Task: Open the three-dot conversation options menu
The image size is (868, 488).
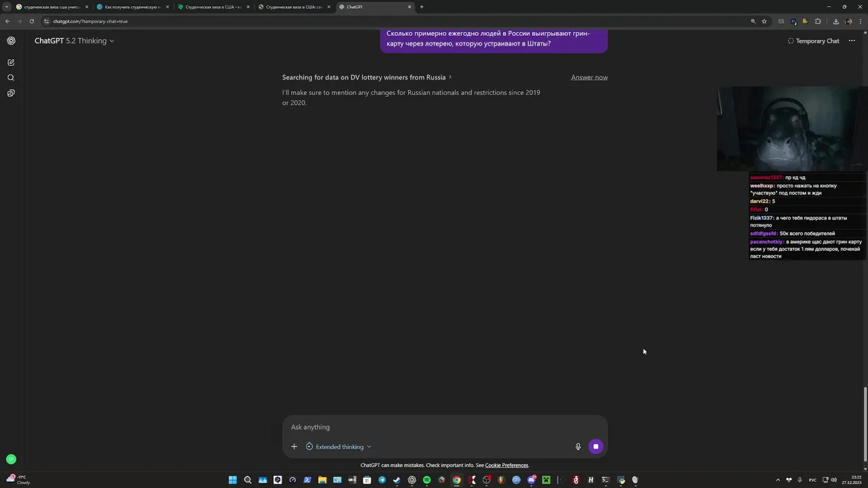Action: tap(852, 41)
